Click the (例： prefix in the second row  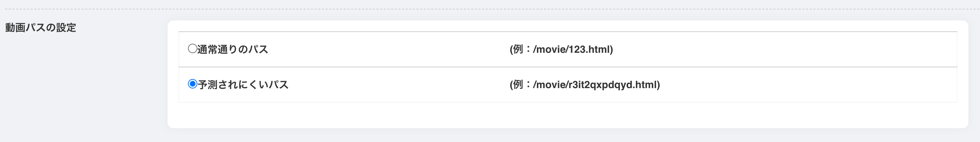click(x=521, y=84)
